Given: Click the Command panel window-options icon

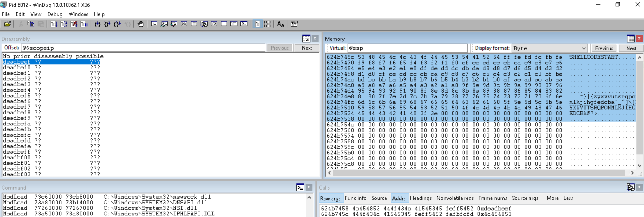Looking at the screenshot, I should pyautogui.click(x=300, y=187).
